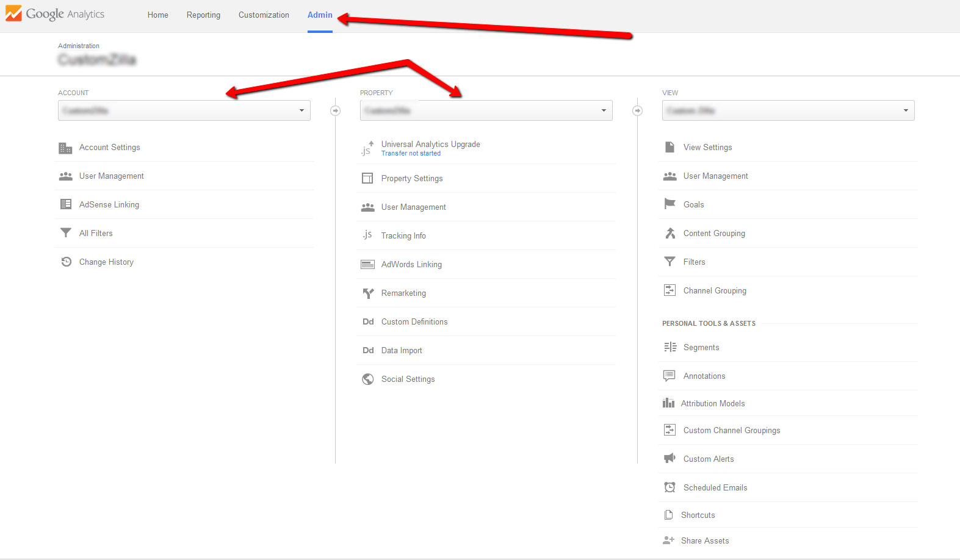Click the arrow circle between Property and View

637,110
